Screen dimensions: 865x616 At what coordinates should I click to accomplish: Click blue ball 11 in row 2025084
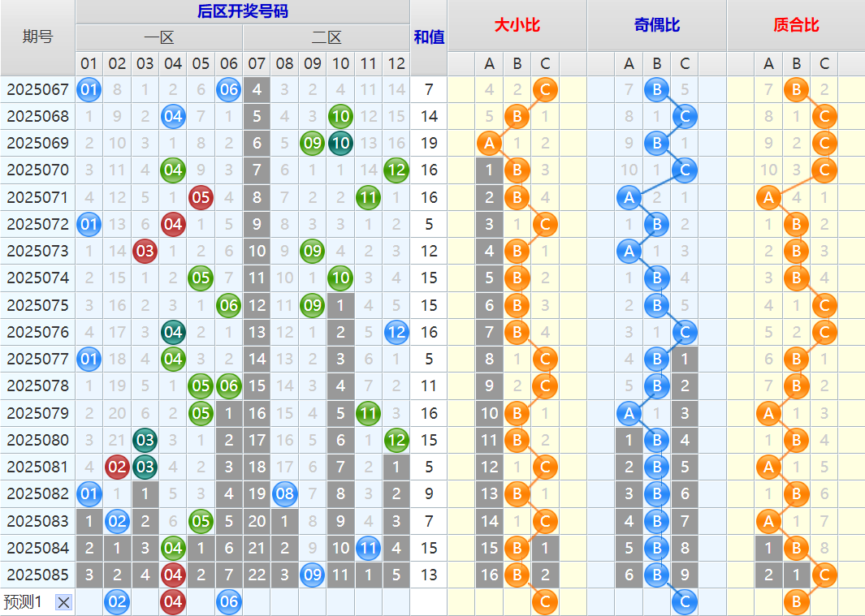click(x=368, y=548)
